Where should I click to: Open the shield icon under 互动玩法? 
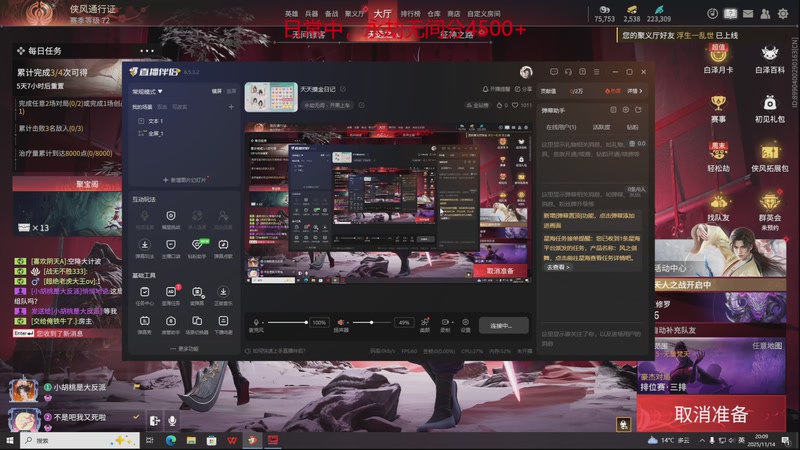coord(171,219)
